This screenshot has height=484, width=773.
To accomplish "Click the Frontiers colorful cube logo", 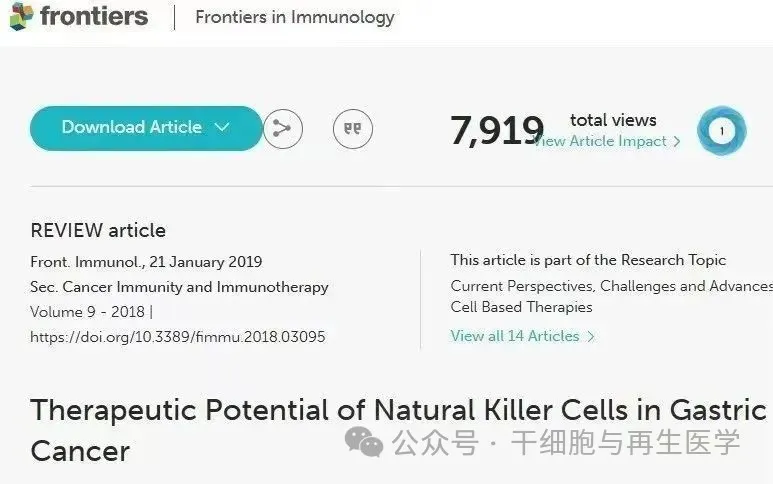I will pyautogui.click(x=22, y=16).
